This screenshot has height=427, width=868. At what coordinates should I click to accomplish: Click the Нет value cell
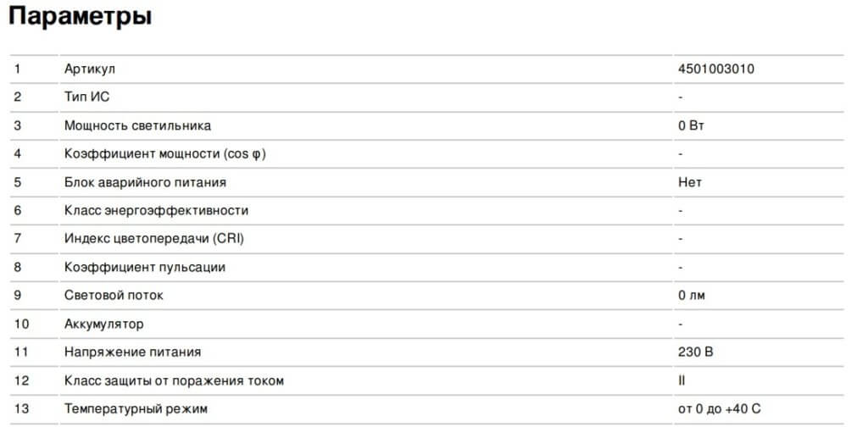[689, 182]
